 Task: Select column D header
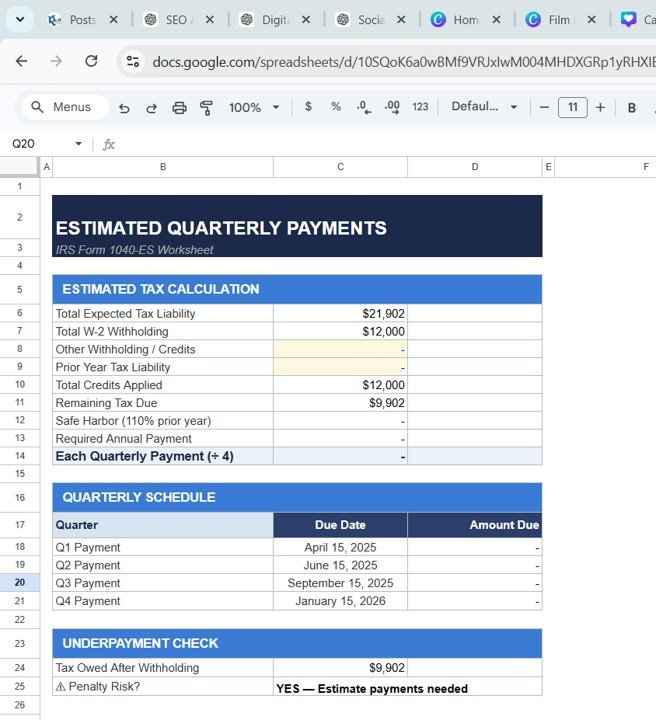475,167
